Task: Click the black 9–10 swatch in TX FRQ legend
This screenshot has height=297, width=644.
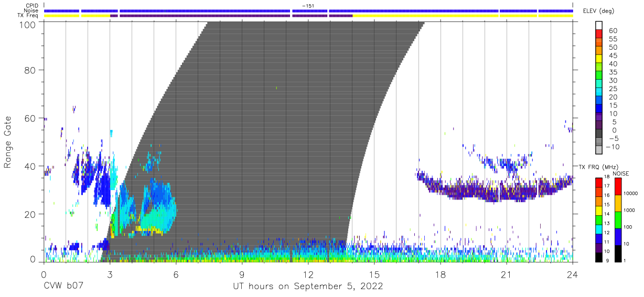Action: coord(599,256)
